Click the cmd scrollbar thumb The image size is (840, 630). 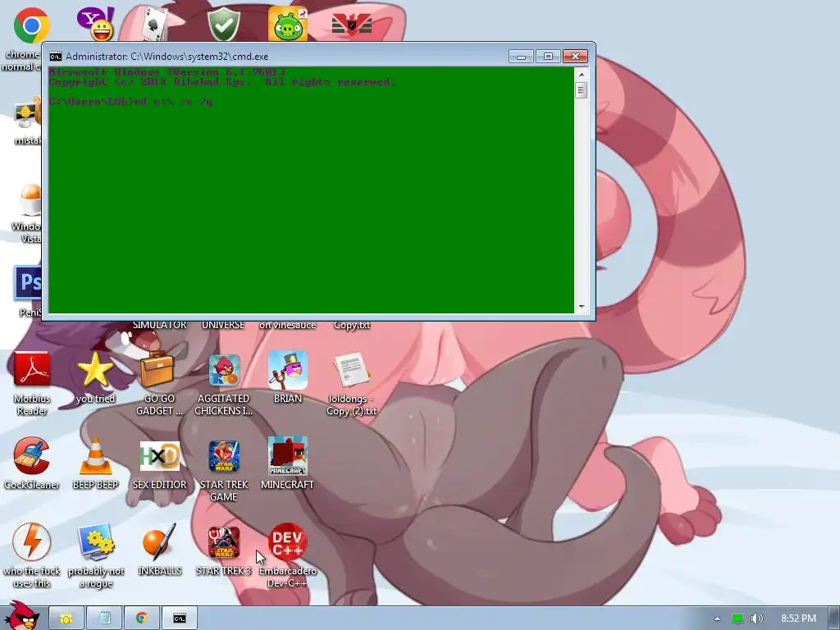[582, 90]
